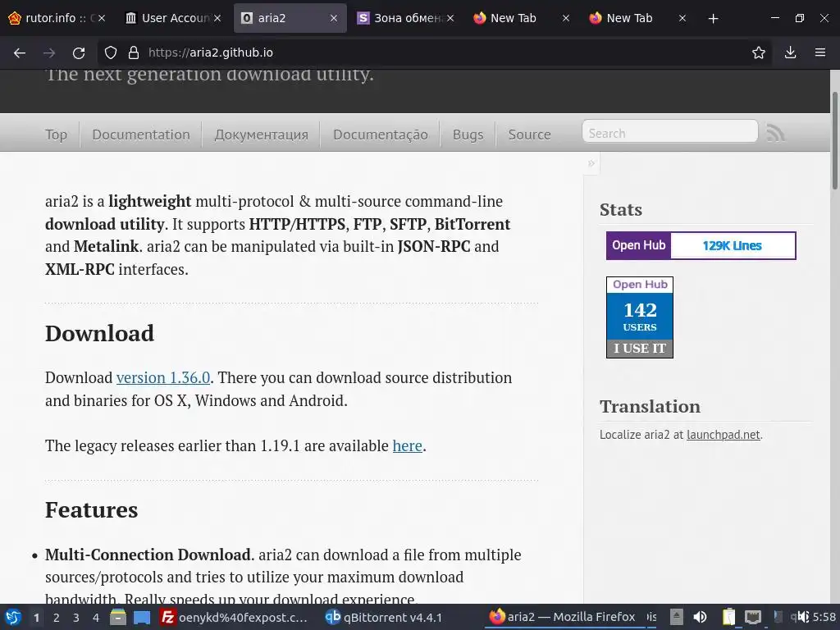The width and height of the screenshot is (840, 630).
Task: Close the User Account tab
Action: coord(217,18)
